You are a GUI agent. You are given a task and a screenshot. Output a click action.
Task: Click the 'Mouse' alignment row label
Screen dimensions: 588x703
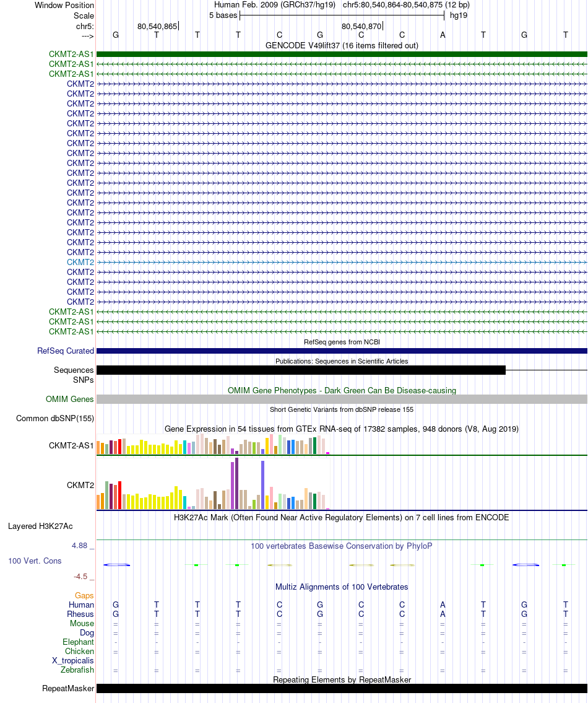coord(82,624)
